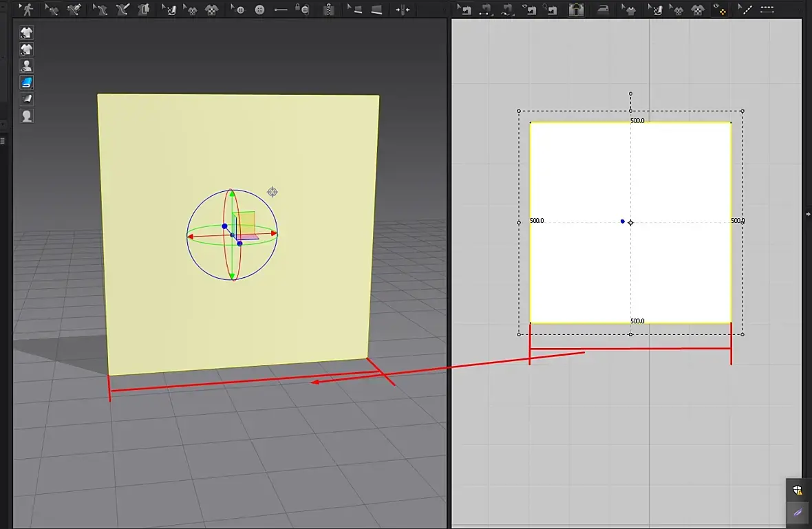This screenshot has height=529, width=812.
Task: Click left '500.0' measurement label
Action: (x=537, y=221)
